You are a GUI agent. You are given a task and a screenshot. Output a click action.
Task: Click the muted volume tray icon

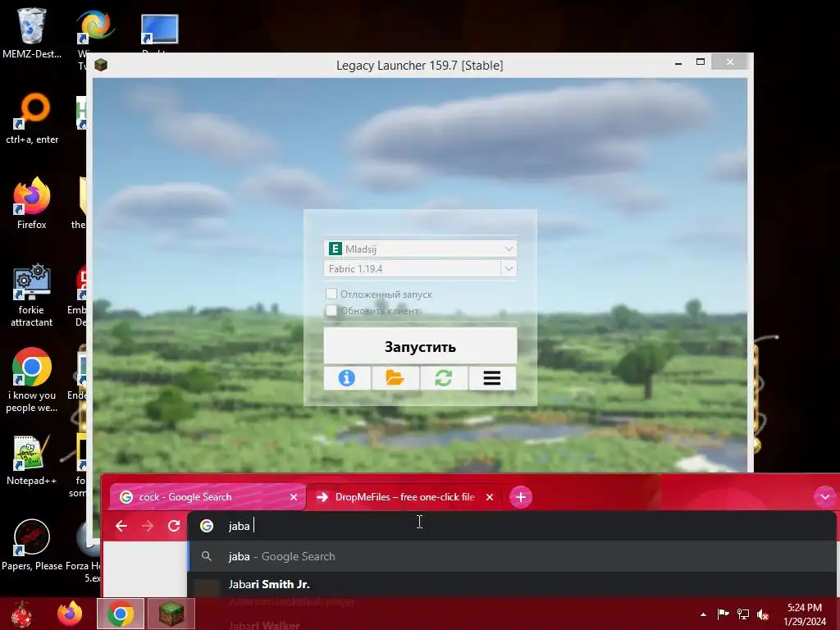[x=763, y=614]
